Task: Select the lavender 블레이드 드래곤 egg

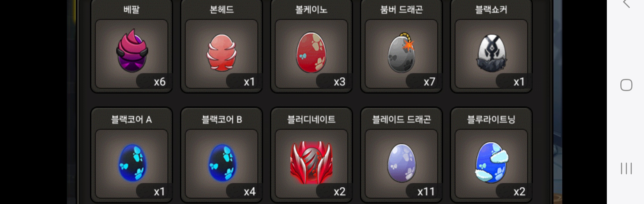Action: pyautogui.click(x=402, y=163)
